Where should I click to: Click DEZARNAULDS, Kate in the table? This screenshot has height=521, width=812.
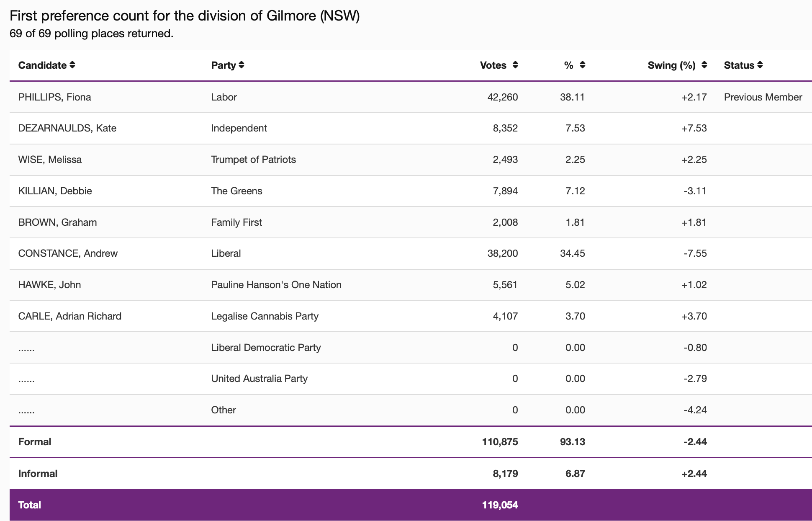pyautogui.click(x=67, y=128)
